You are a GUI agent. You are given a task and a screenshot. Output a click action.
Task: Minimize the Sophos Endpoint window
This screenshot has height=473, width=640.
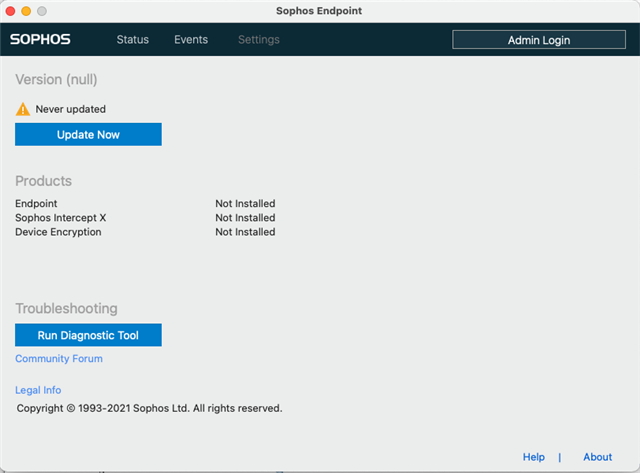coord(26,11)
